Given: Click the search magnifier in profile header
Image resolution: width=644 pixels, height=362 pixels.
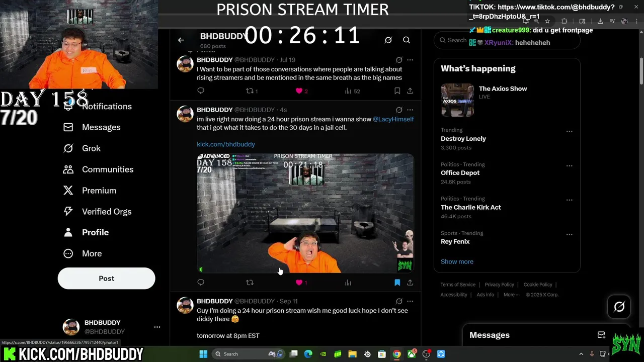Looking at the screenshot, I should pos(407,40).
